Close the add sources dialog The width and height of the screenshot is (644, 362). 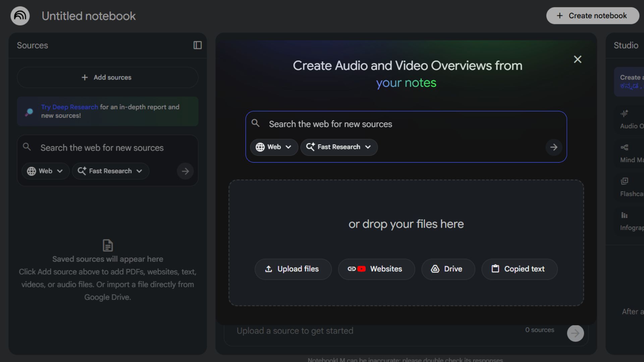pyautogui.click(x=577, y=59)
